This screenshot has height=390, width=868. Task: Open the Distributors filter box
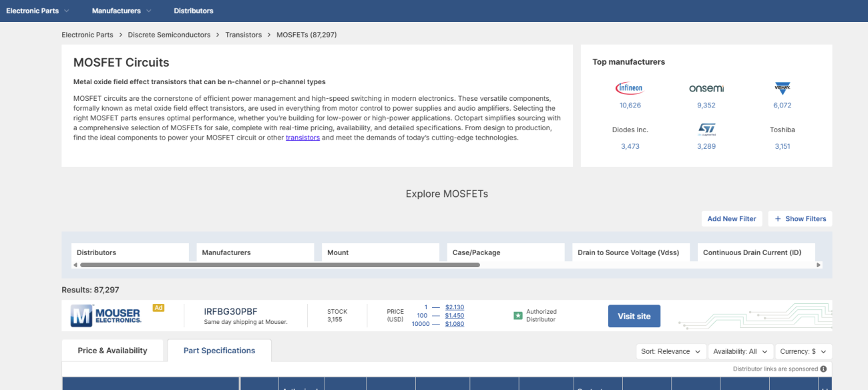pyautogui.click(x=130, y=252)
